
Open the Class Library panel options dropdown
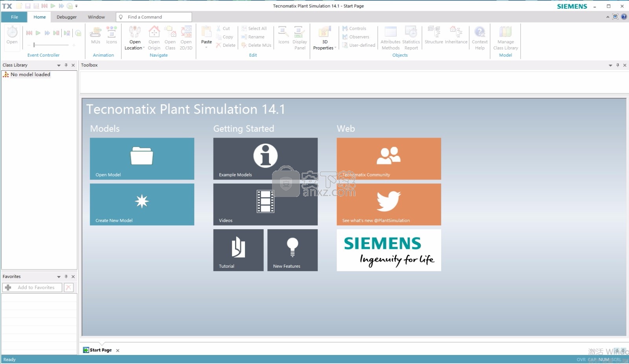coord(59,65)
